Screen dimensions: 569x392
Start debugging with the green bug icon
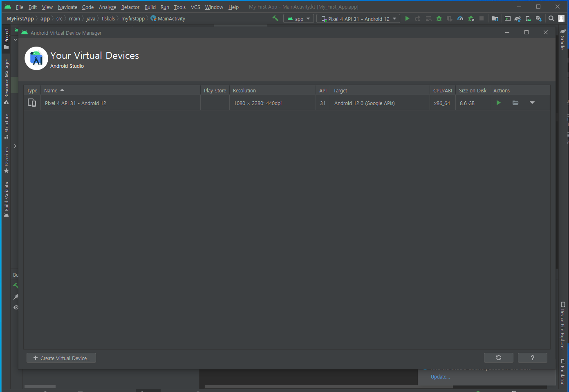[x=439, y=18]
